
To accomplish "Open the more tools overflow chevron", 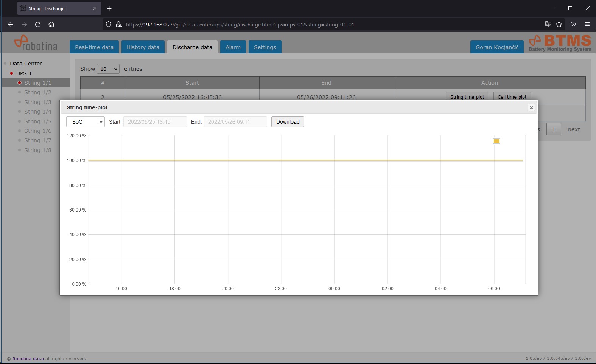I will (x=573, y=25).
